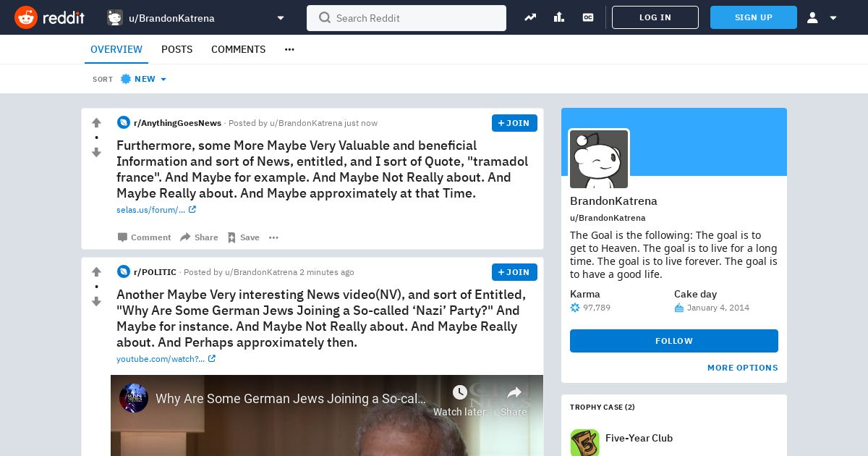This screenshot has width=868, height=456.
Task: Join r/POLITIC
Action: 514,272
